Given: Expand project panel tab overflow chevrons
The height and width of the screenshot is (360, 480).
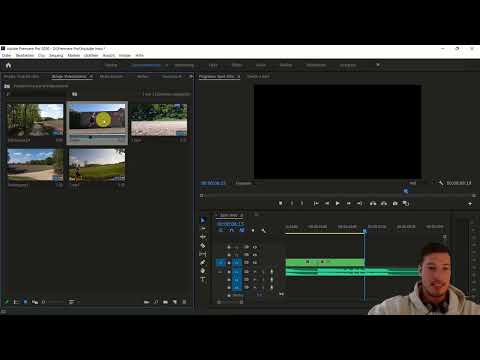Looking at the screenshot, I should coord(191,76).
